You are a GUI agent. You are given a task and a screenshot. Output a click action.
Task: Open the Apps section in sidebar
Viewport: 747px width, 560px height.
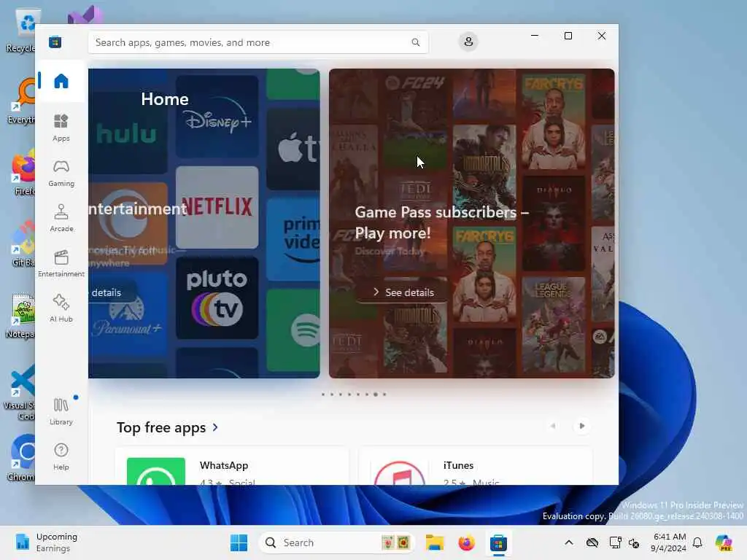[x=61, y=128]
